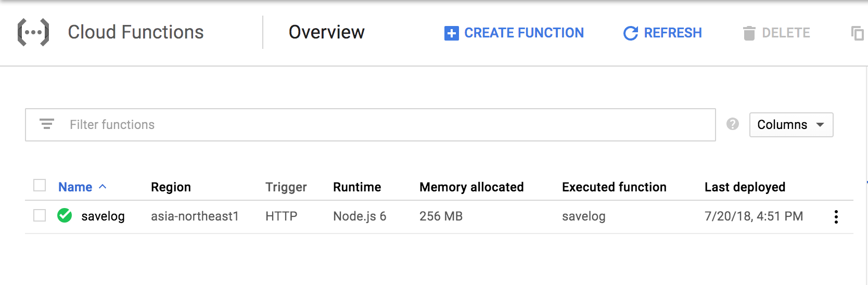Click the Name column header
This screenshot has width=868, height=285.
75,187
